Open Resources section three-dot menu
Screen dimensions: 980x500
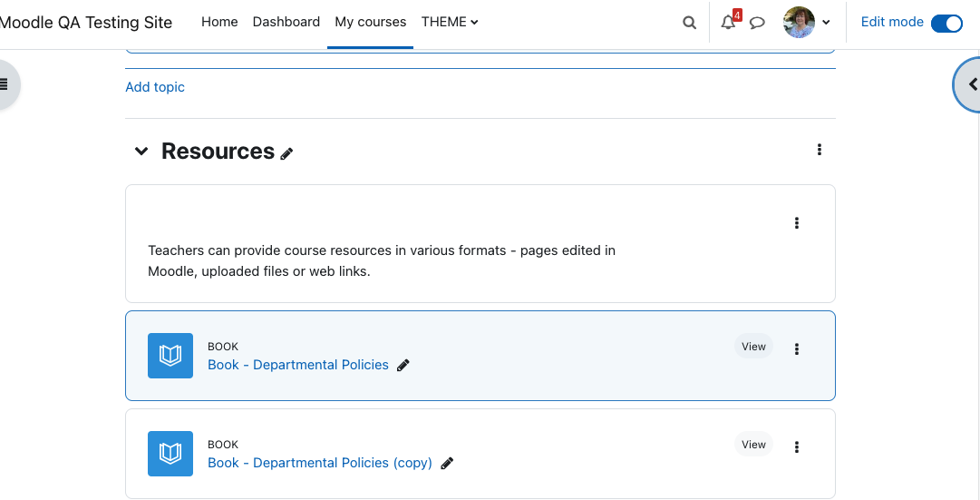point(820,150)
